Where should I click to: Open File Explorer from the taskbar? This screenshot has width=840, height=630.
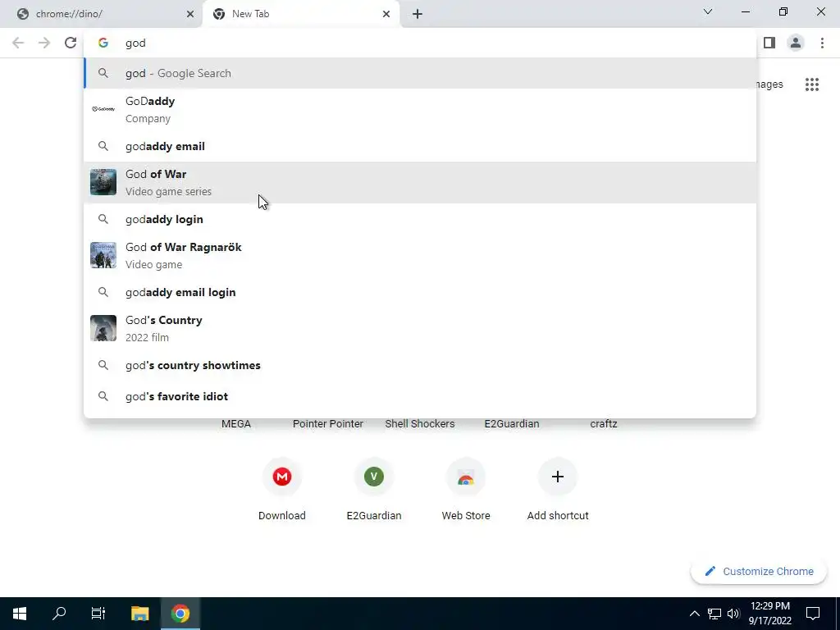[139, 614]
